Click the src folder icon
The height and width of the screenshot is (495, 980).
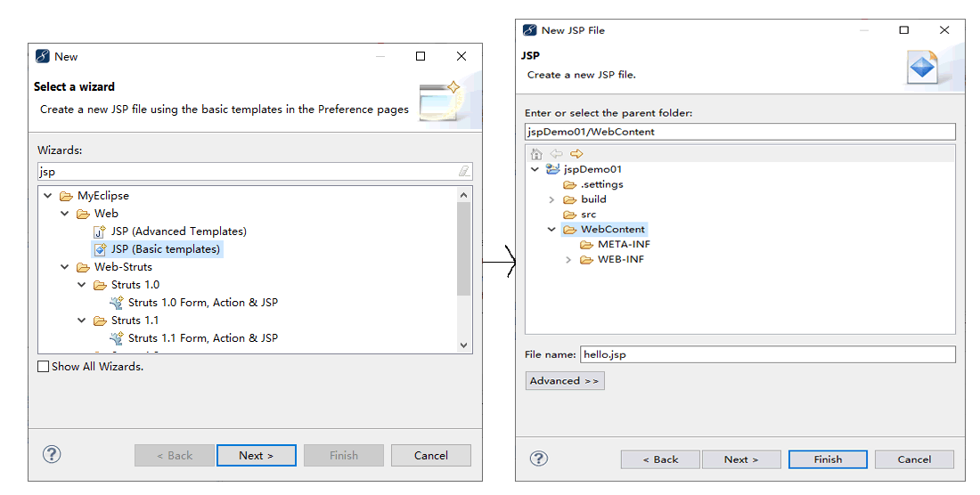(x=569, y=215)
